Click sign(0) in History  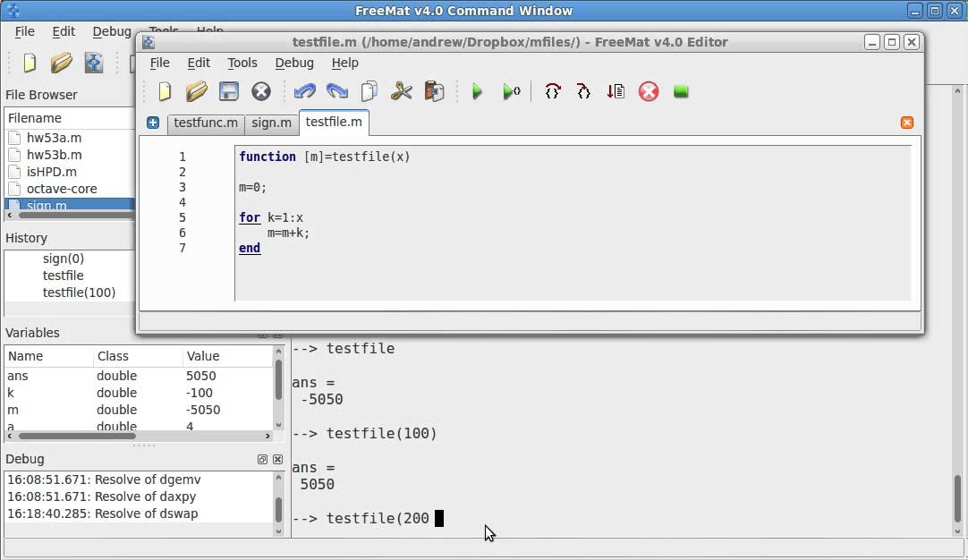(x=63, y=258)
